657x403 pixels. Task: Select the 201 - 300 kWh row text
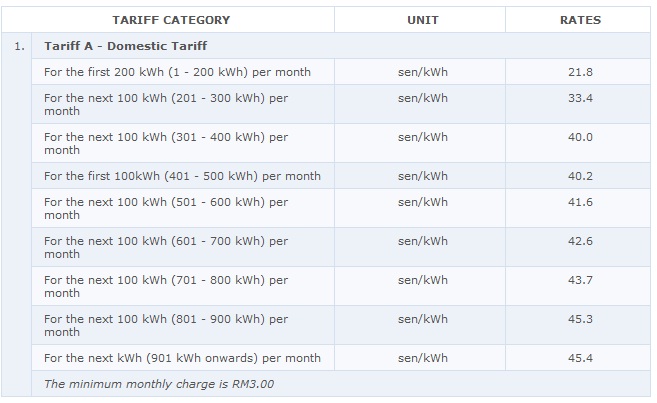(166, 104)
